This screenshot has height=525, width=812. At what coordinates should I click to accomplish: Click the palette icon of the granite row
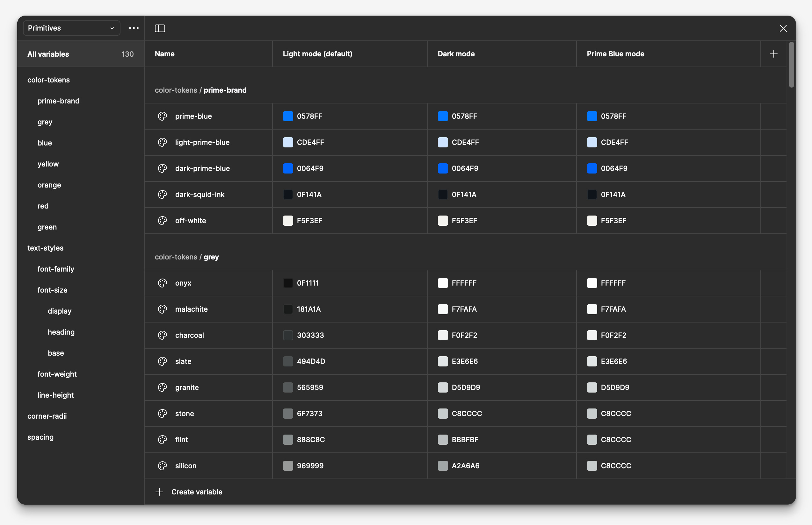(163, 387)
